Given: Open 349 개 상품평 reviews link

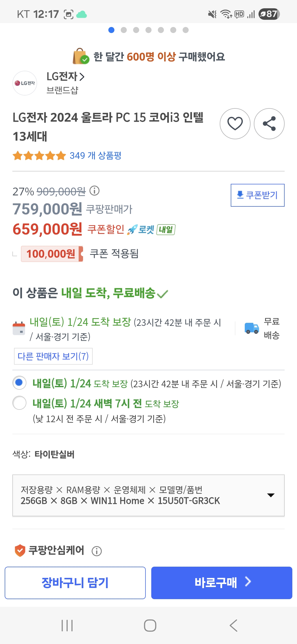Looking at the screenshot, I should pos(95,155).
